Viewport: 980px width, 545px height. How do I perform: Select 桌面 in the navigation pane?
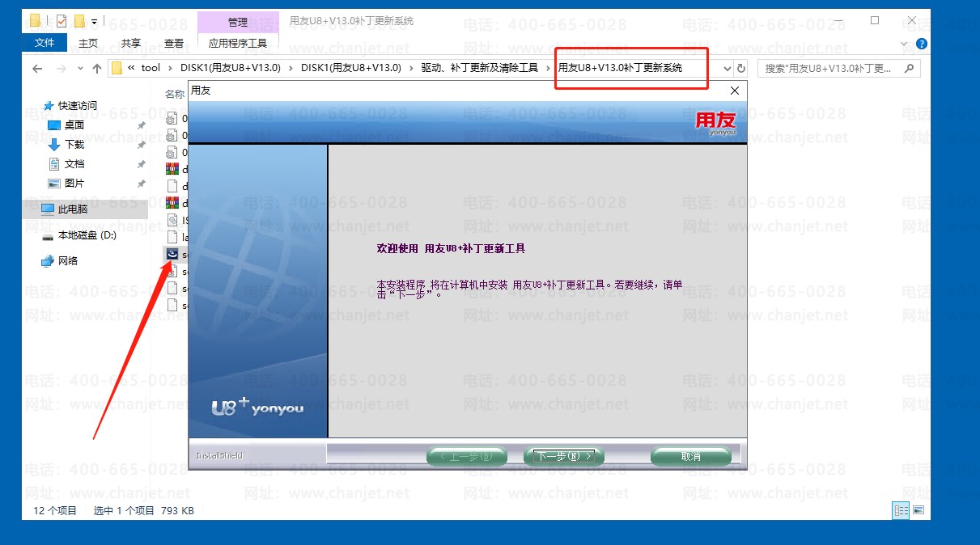click(x=74, y=125)
